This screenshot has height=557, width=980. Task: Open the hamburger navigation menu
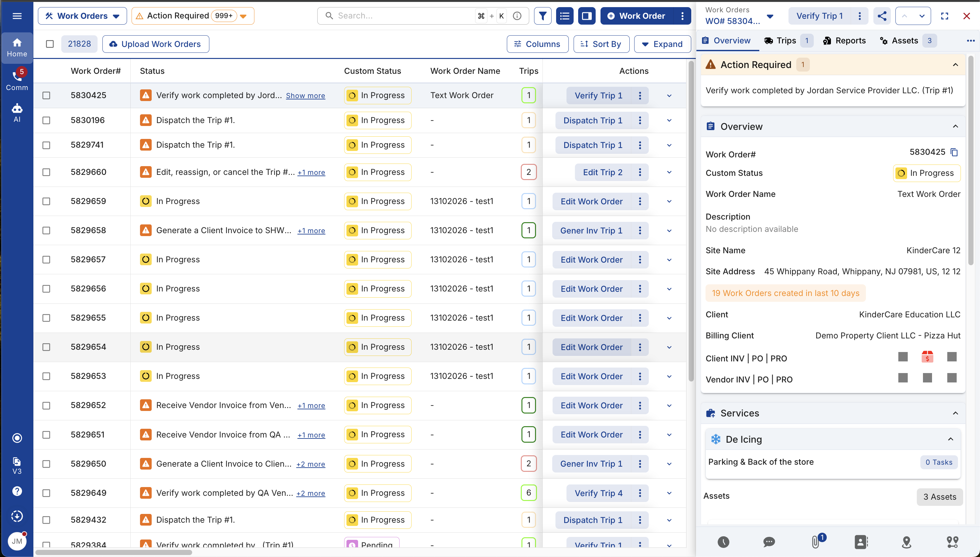[x=17, y=16]
